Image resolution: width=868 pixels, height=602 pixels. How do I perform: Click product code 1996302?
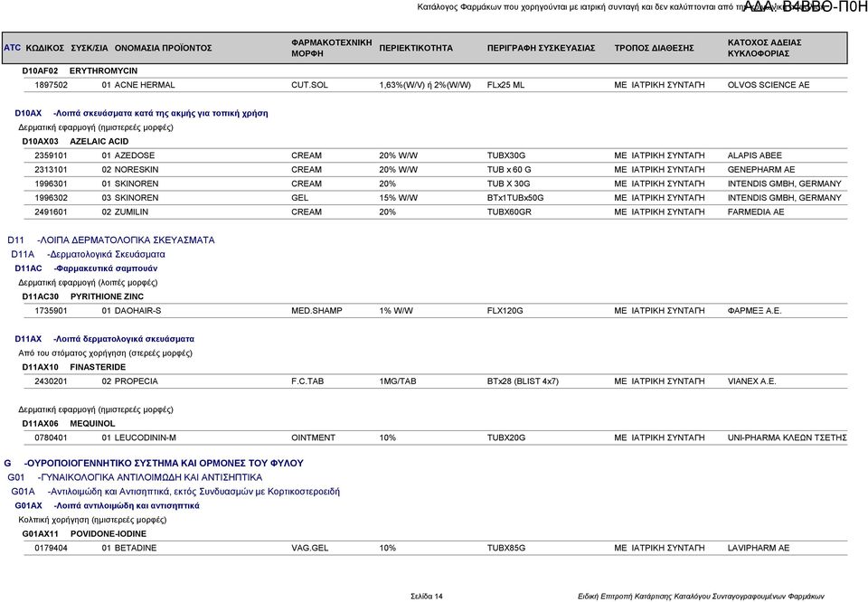51,198
